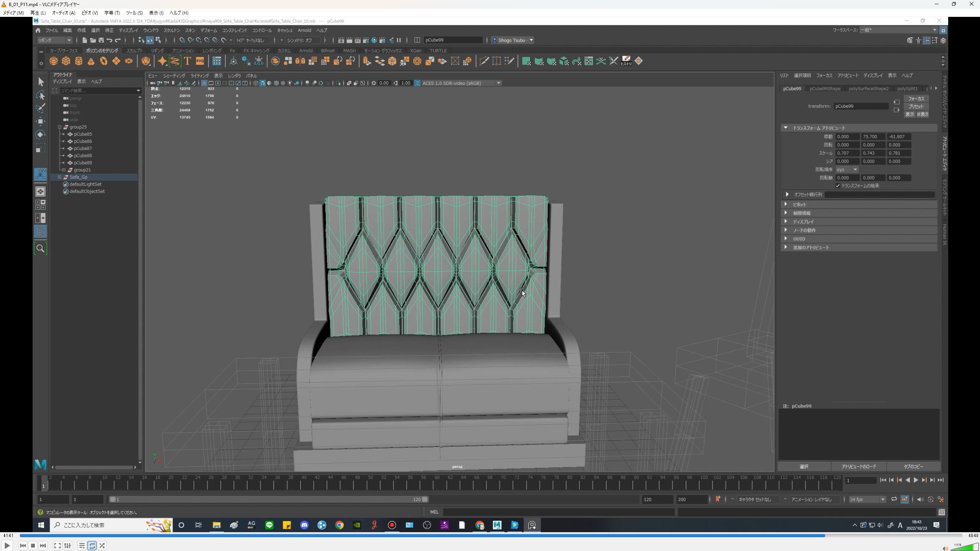Open the pCube99Shape attribute tab
Viewport: 980px width, 551px height.
tap(825, 89)
